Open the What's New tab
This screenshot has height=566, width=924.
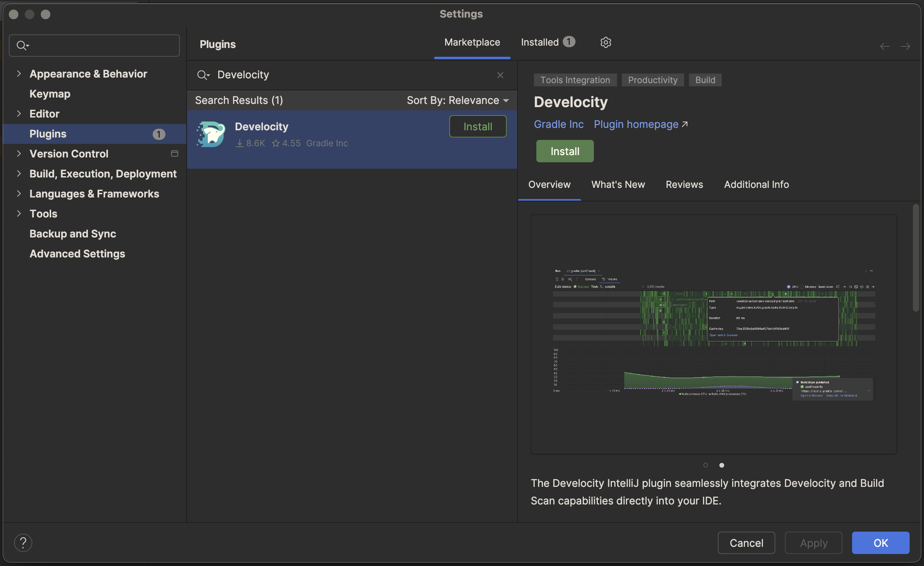click(618, 185)
